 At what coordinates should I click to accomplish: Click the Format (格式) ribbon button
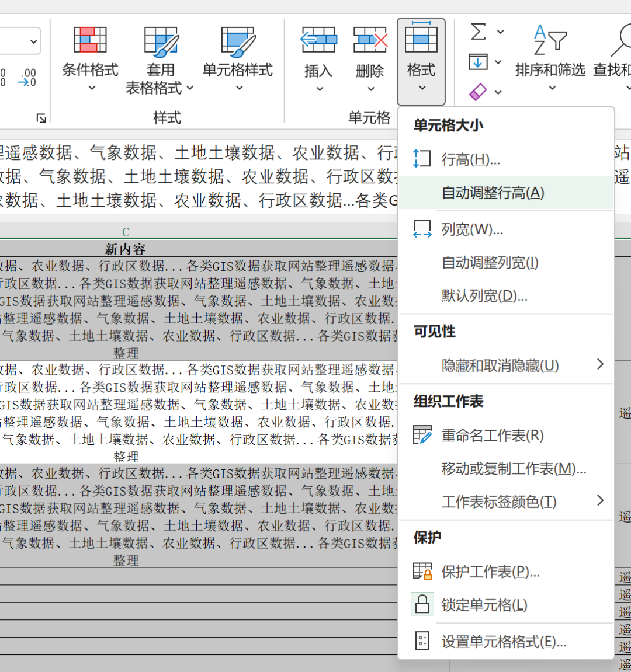(x=421, y=61)
